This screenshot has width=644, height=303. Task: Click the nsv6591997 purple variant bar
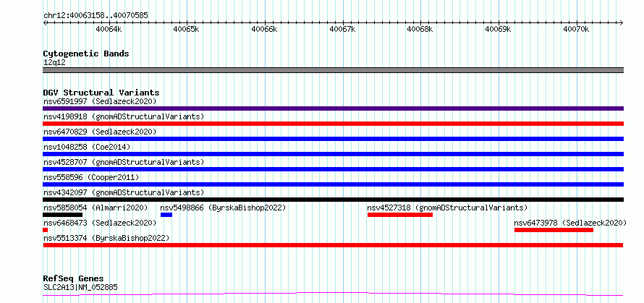(x=333, y=108)
